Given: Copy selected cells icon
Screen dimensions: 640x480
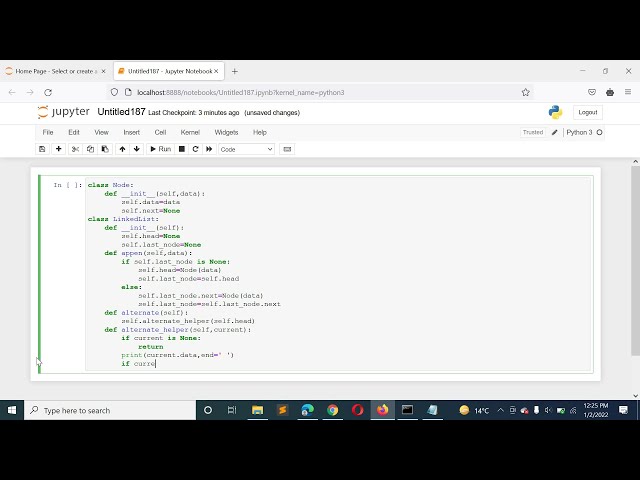Looking at the screenshot, I should [90, 149].
